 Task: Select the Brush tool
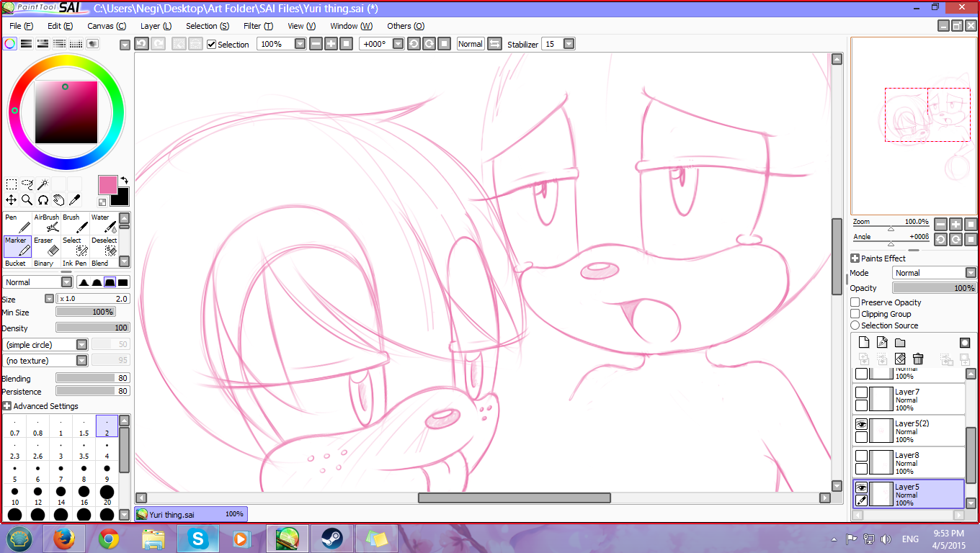[x=75, y=223]
